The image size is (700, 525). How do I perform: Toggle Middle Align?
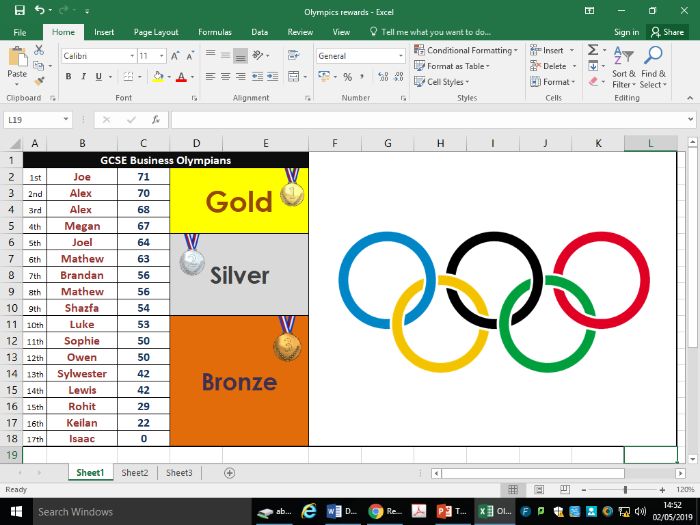[x=225, y=55]
